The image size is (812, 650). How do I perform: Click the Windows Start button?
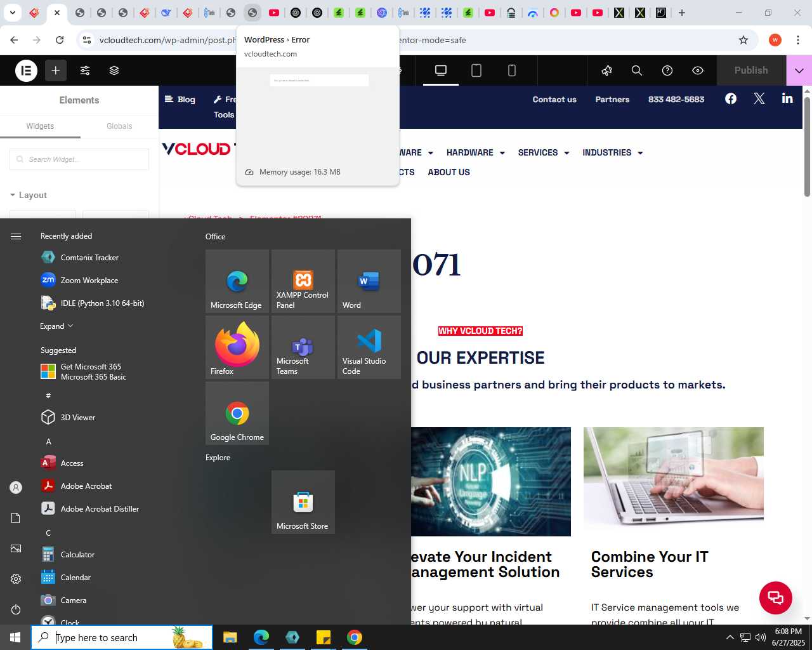(15, 637)
